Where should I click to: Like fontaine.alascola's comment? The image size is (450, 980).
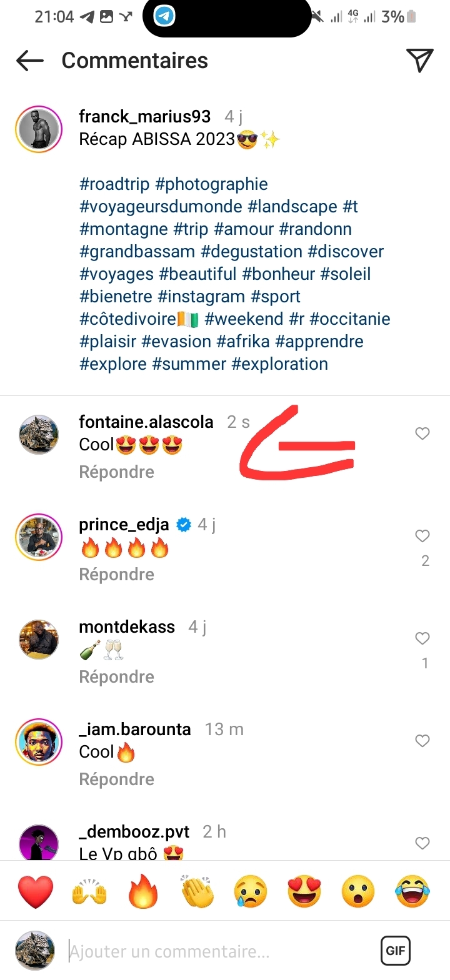[x=422, y=433]
